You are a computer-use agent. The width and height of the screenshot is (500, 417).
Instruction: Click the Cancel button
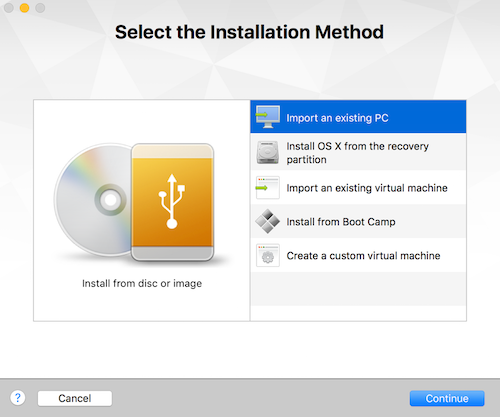[75, 398]
